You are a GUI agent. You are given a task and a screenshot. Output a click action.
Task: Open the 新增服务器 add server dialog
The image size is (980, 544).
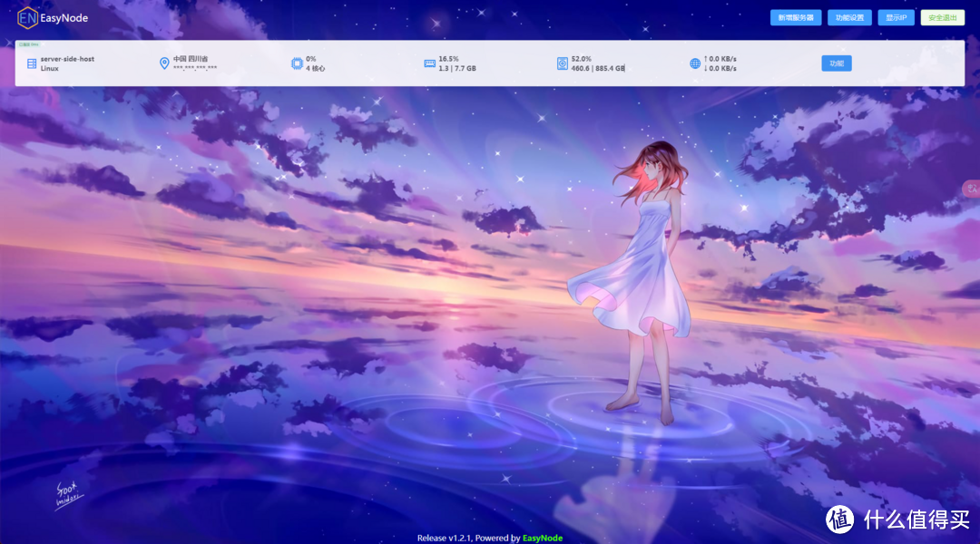[x=795, y=17]
